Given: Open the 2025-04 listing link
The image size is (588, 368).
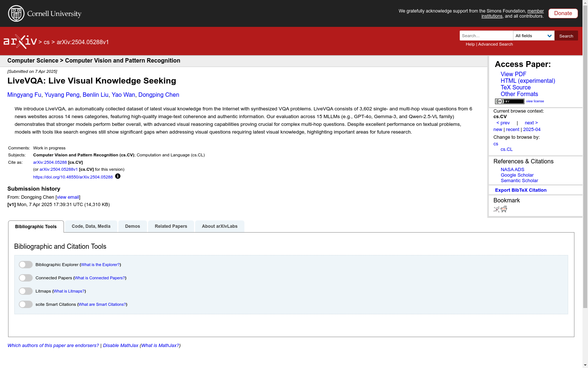Looking at the screenshot, I should coord(532,130).
